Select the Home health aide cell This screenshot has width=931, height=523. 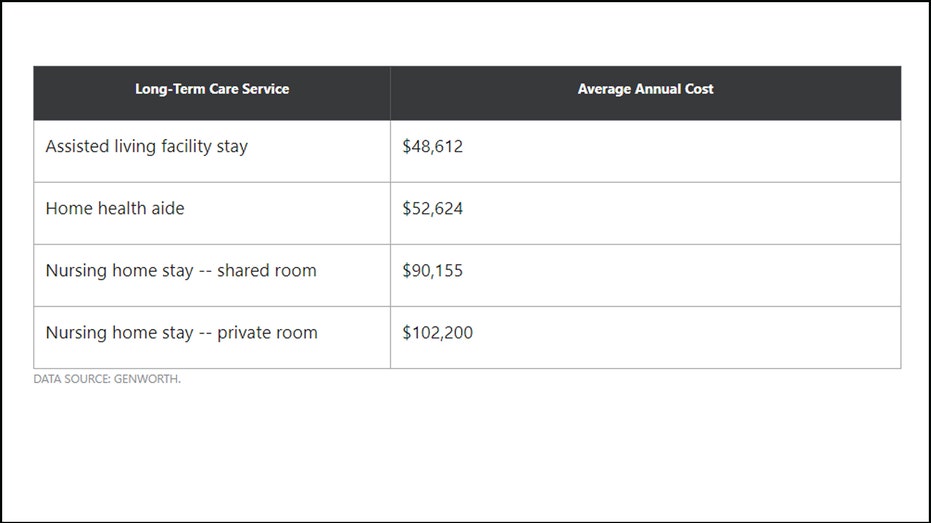(212, 214)
